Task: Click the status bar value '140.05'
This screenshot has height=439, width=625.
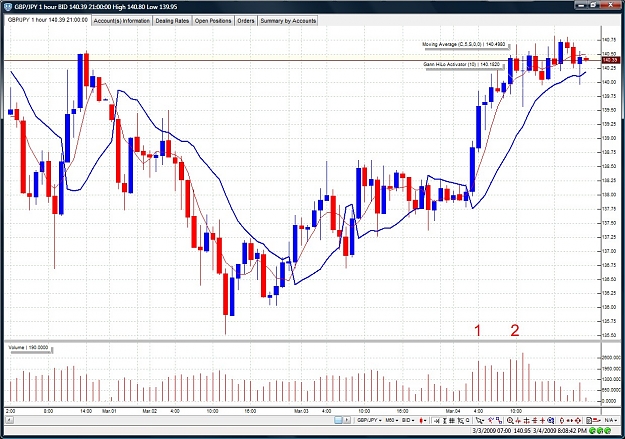Action: [522, 431]
